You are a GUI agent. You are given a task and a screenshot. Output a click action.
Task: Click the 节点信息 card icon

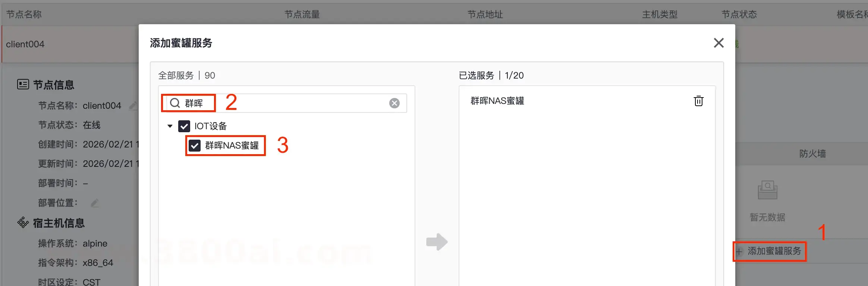(x=23, y=85)
